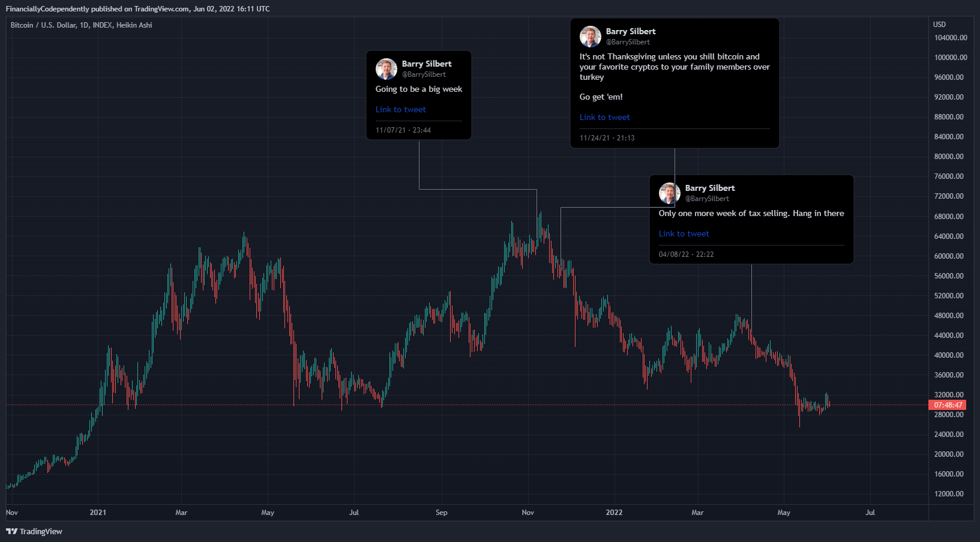980x542 pixels.
Task: Click @BarrySilbert handle in the Thanksgiving tweet
Action: point(628,42)
